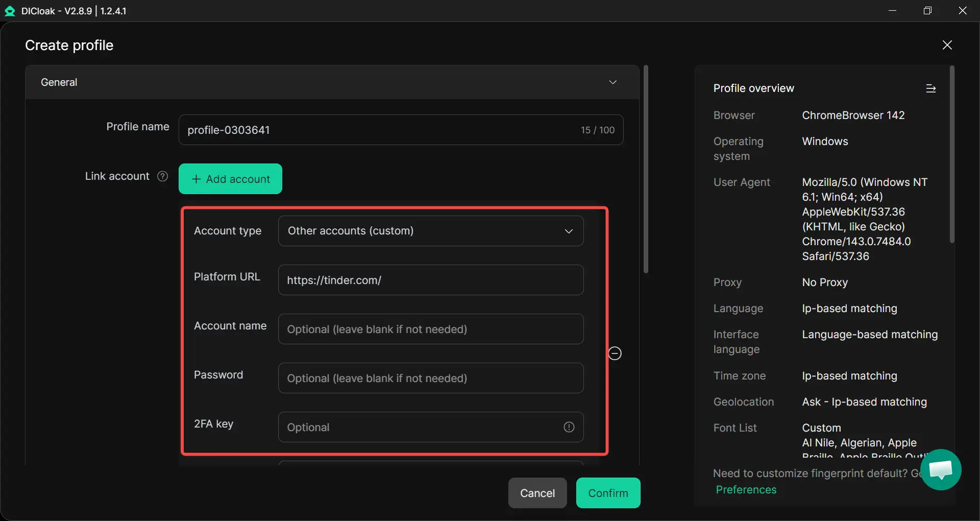Viewport: 980px width, 521px height.
Task: Select the Password input field
Action: pos(430,378)
